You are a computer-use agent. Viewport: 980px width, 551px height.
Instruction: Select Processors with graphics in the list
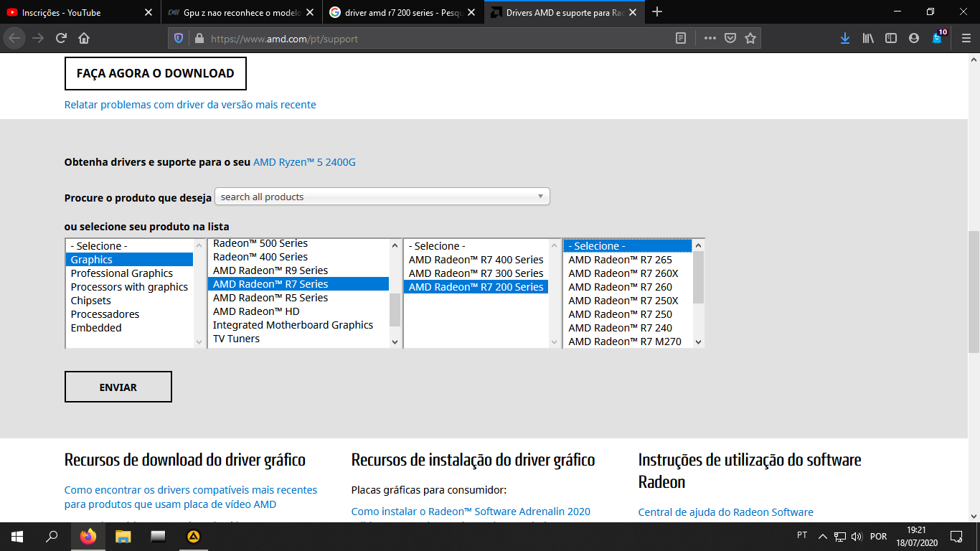click(x=129, y=287)
